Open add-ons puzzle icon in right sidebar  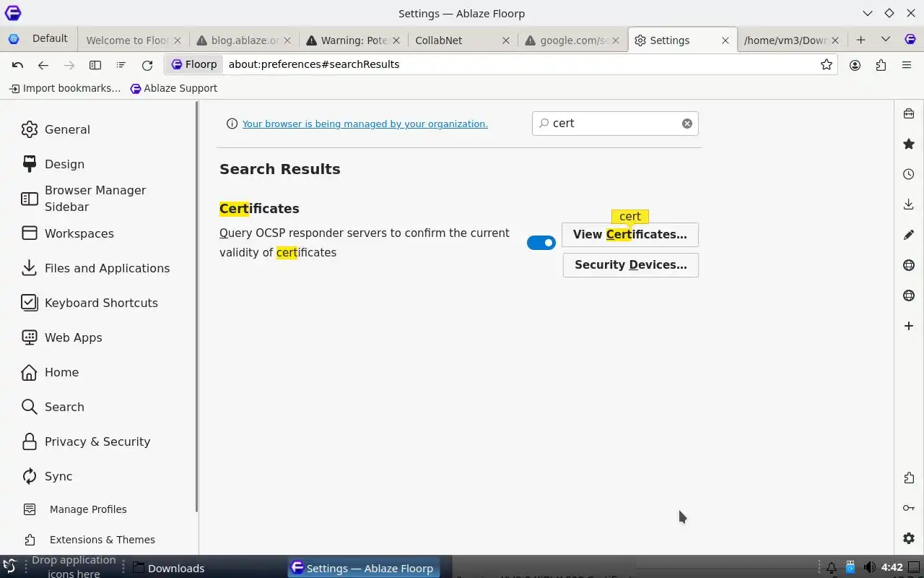pos(909,478)
